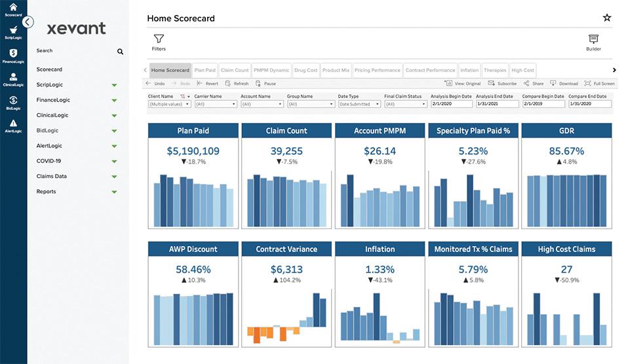Switch to the Drug Cost tab

pos(305,70)
